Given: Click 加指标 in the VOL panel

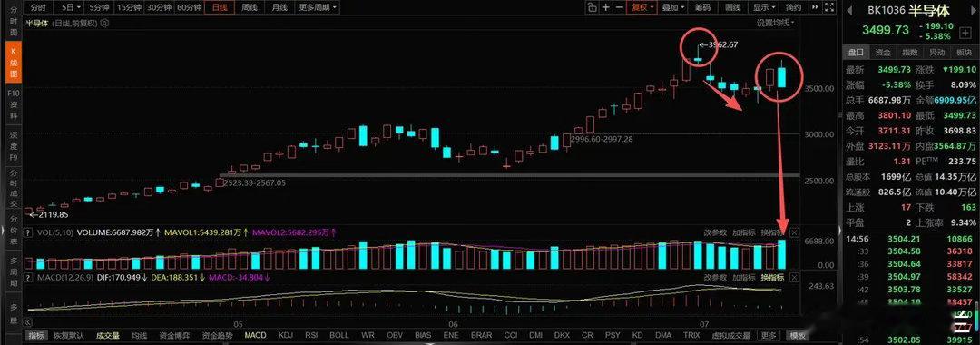Looking at the screenshot, I should tap(744, 232).
